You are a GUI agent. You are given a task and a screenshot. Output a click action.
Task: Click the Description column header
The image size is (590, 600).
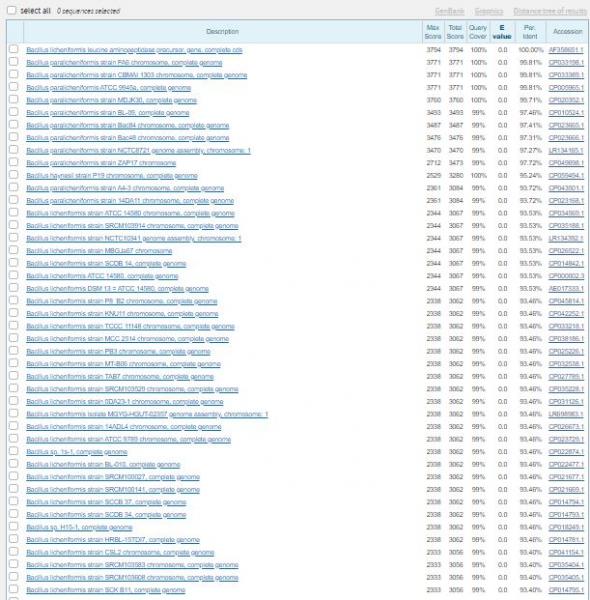point(222,31)
